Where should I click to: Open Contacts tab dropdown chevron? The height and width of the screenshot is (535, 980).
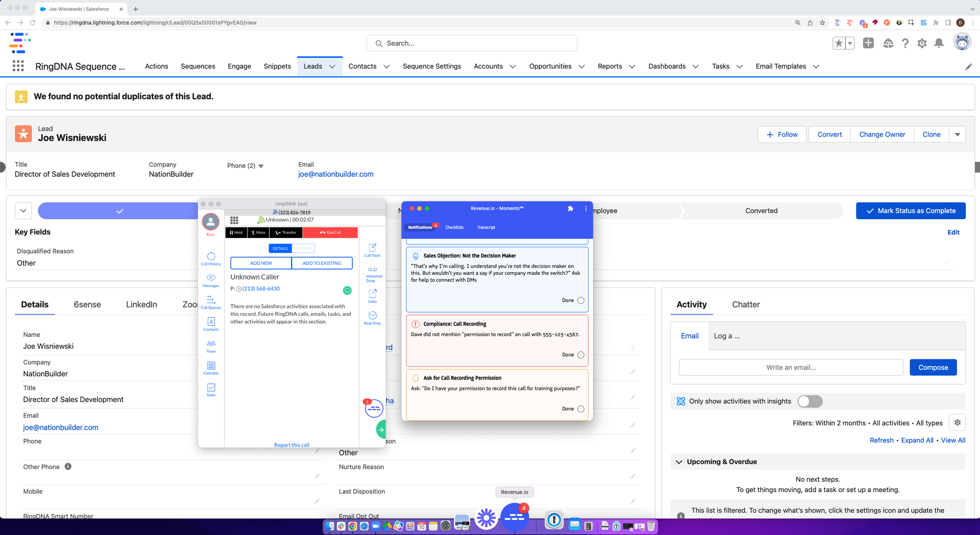point(387,67)
